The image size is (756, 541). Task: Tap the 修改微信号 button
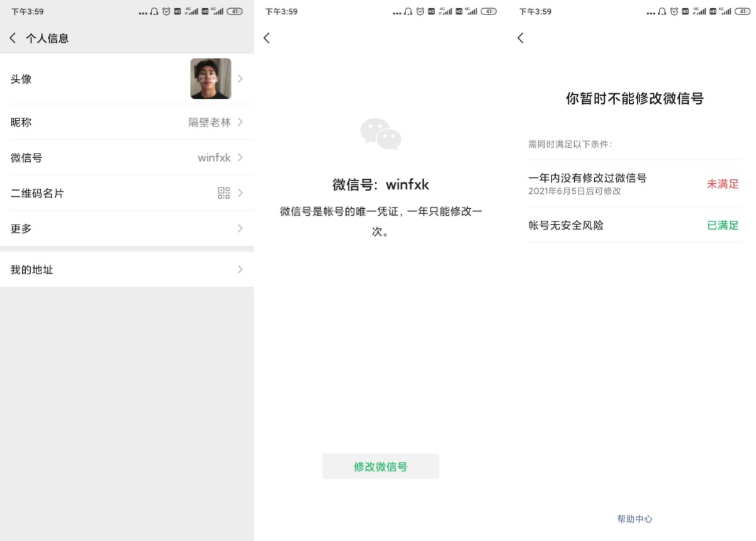[381, 467]
